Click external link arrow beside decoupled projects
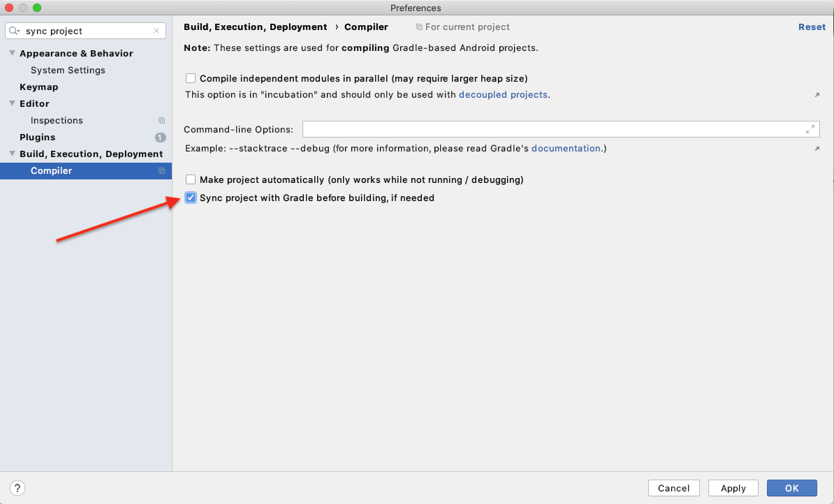This screenshot has height=504, width=834. [817, 95]
